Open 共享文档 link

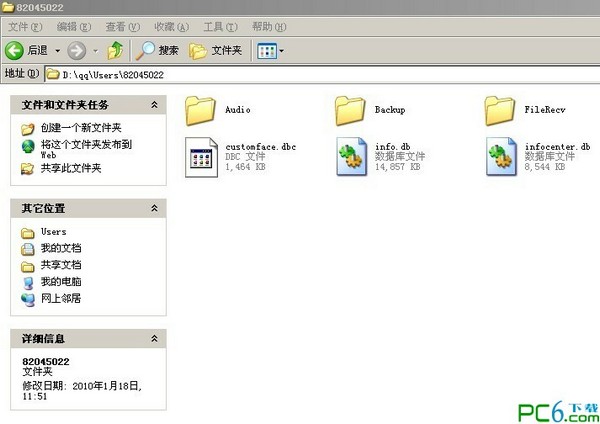click(x=61, y=265)
